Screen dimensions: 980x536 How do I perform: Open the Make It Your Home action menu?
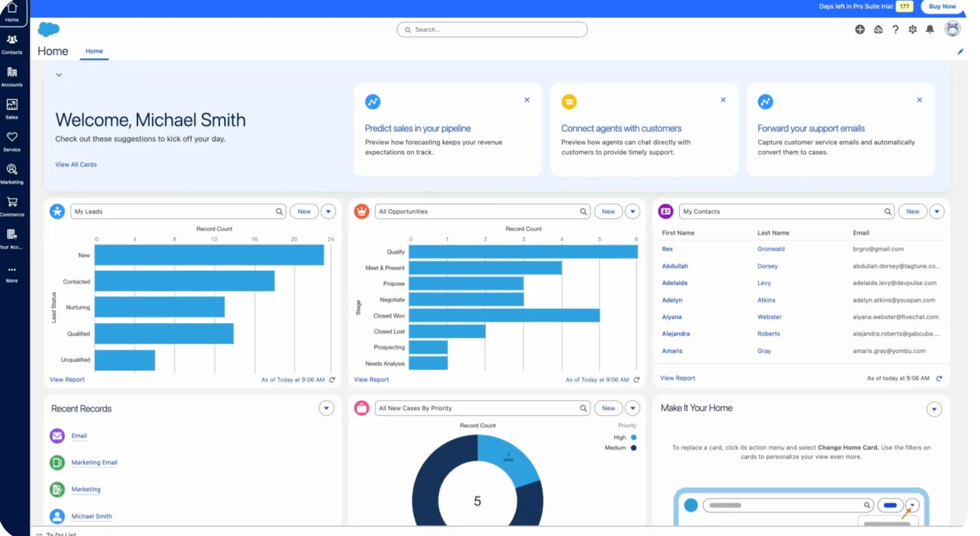pyautogui.click(x=934, y=409)
